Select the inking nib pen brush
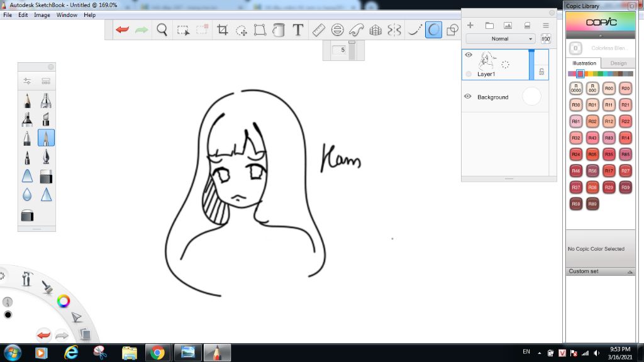Viewport: 644px width, 362px height. (x=46, y=156)
